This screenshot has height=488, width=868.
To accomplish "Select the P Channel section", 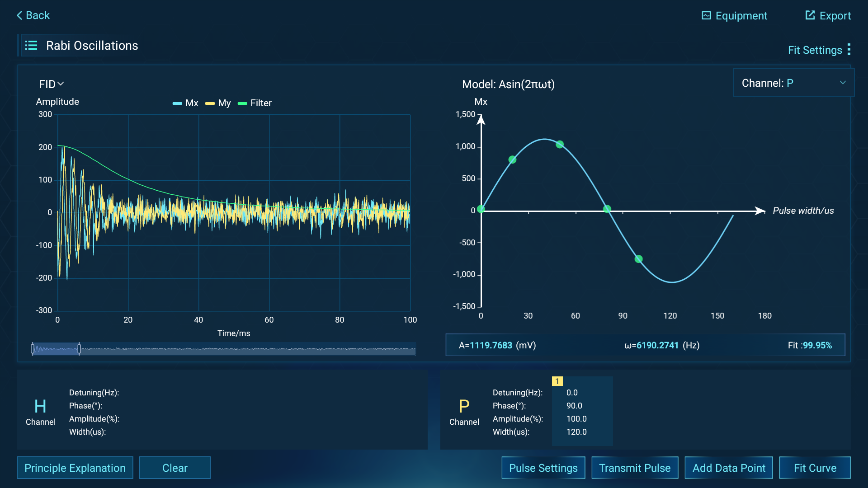I will tap(464, 411).
